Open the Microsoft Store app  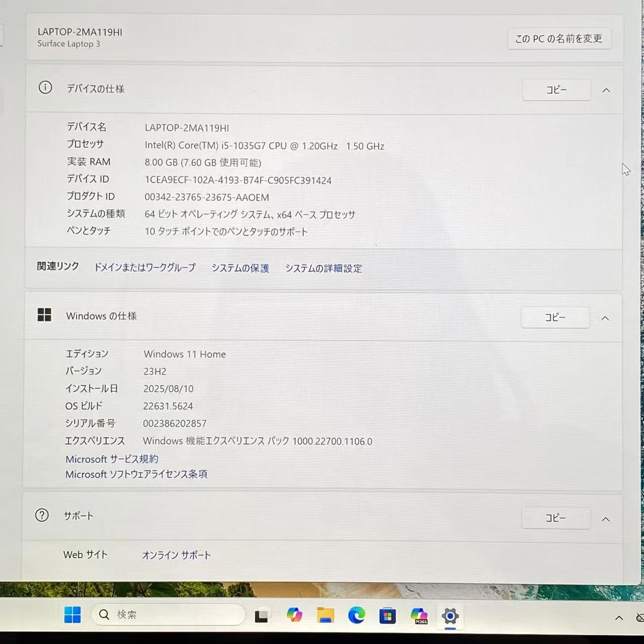click(x=387, y=616)
